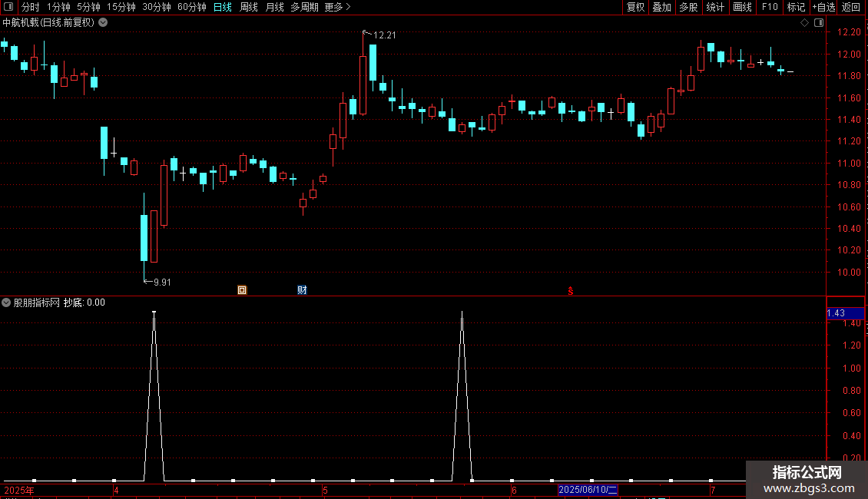
Task: Switch to 月线 monthly chart
Action: coord(274,7)
